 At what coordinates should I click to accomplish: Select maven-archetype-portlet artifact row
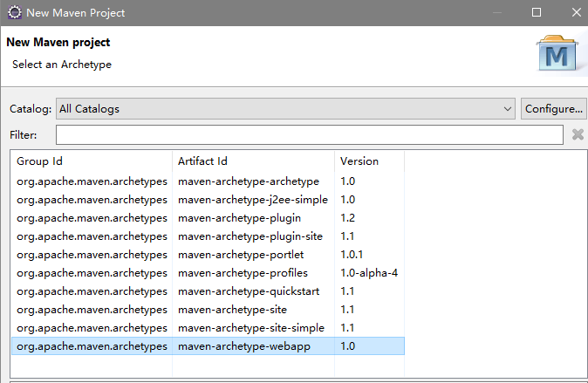click(x=209, y=255)
